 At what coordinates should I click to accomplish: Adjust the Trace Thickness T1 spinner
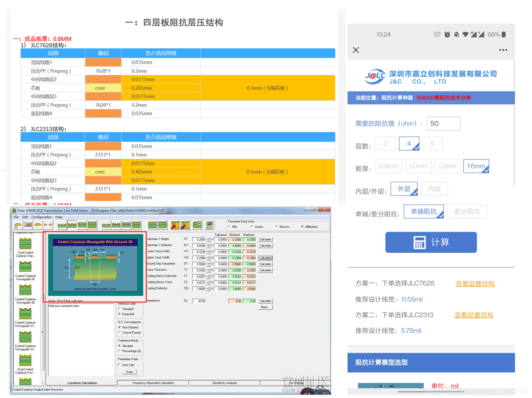[x=208, y=271]
